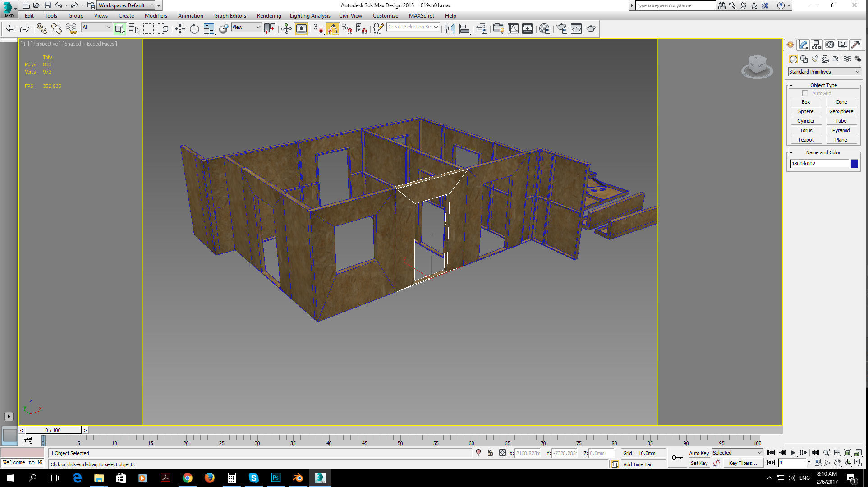Open the application MXD menu button

coord(9,9)
